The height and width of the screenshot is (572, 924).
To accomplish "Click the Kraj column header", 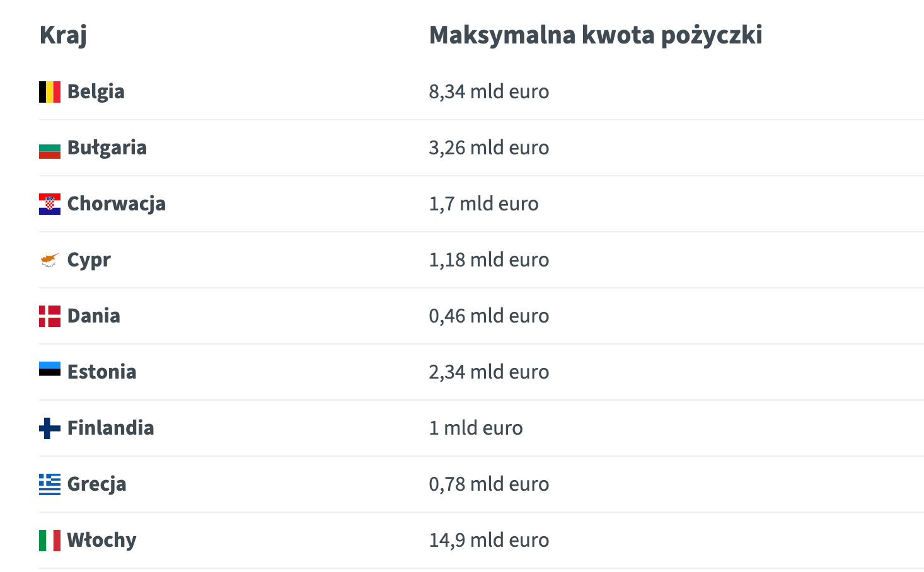I will point(63,35).
